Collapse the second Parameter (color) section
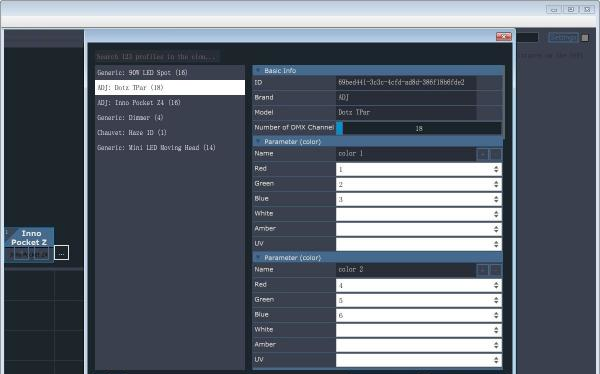This screenshot has height=374, width=600. pos(258,258)
